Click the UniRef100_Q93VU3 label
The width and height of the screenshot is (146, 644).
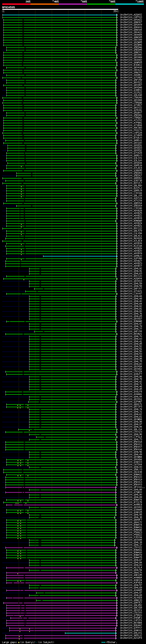131,281
